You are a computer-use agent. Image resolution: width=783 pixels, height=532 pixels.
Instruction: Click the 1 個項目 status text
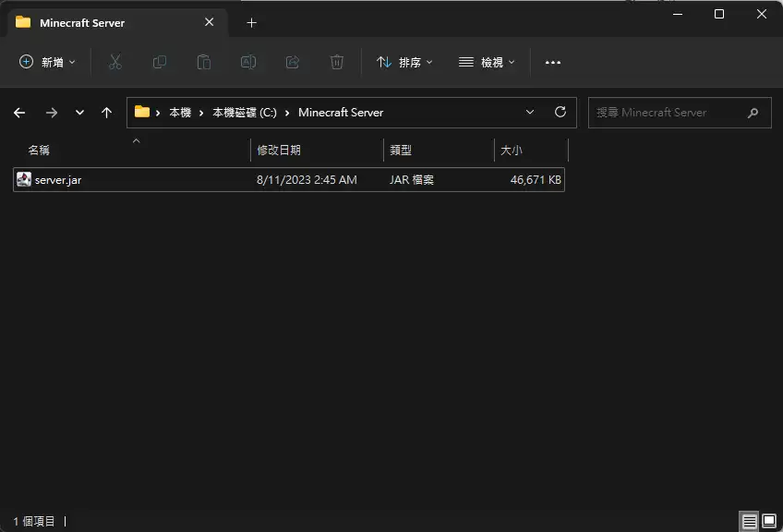[34, 522]
